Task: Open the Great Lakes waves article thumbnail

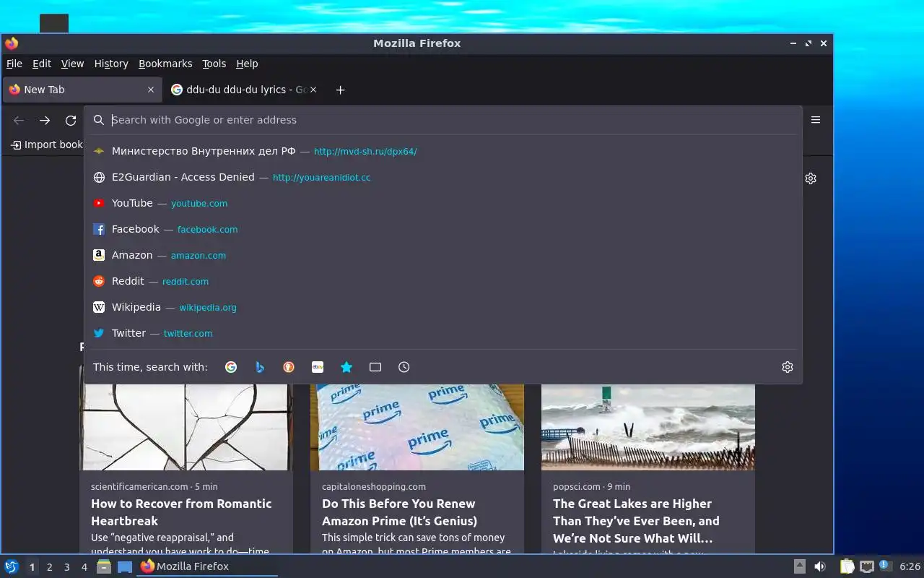Action: 648,427
